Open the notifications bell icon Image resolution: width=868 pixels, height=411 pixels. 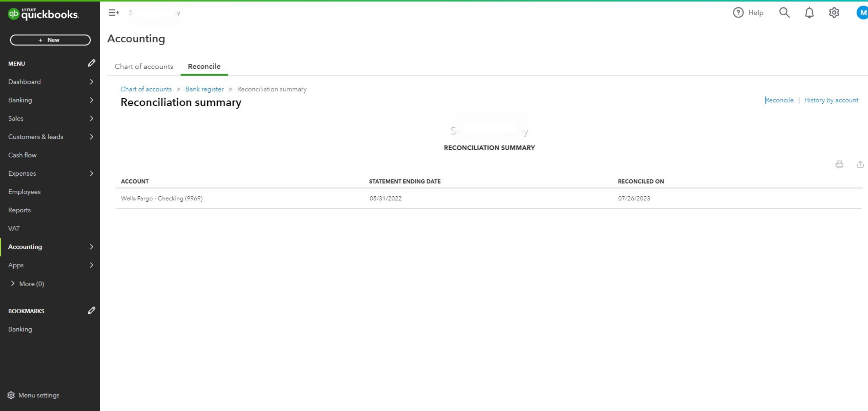point(809,13)
